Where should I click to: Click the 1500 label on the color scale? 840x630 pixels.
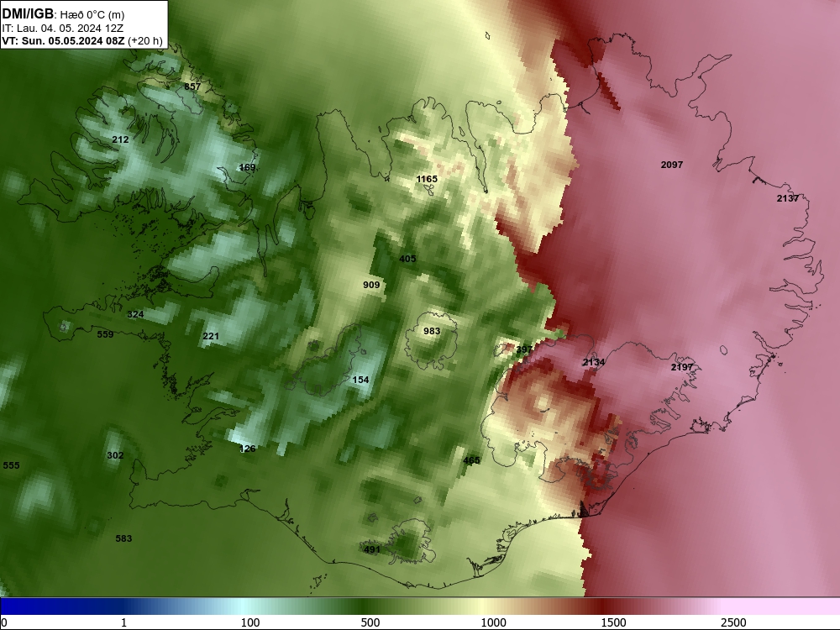613,622
